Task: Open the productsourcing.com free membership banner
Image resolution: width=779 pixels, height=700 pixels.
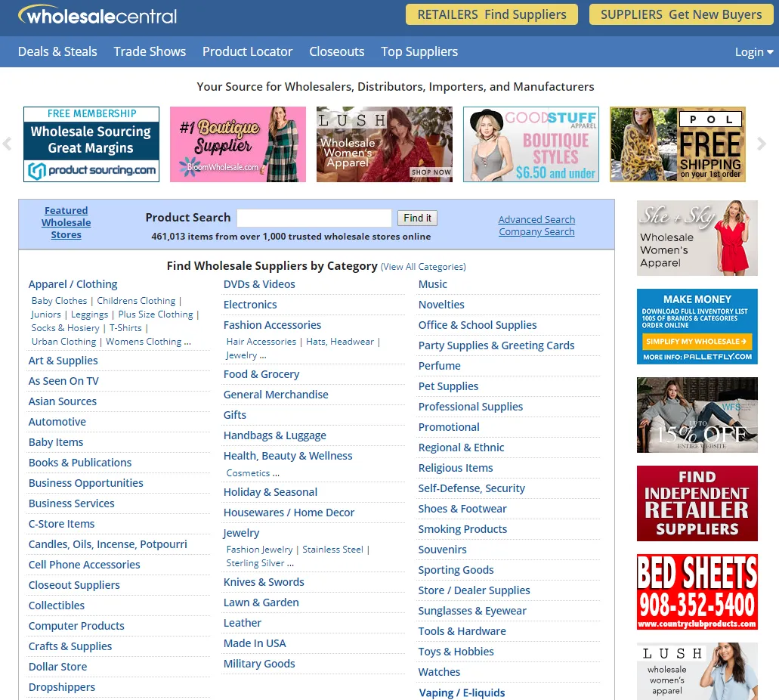Action: [x=91, y=144]
